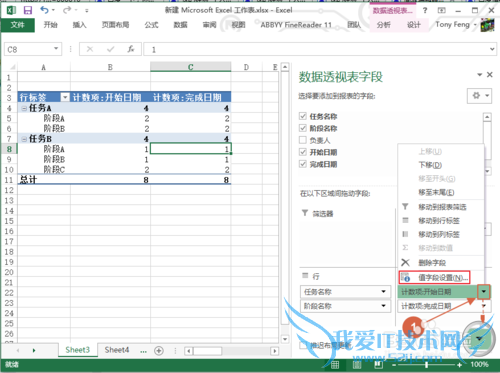Close the PivotTable Fields pane
This screenshot has width=500, height=373.
[489, 75]
